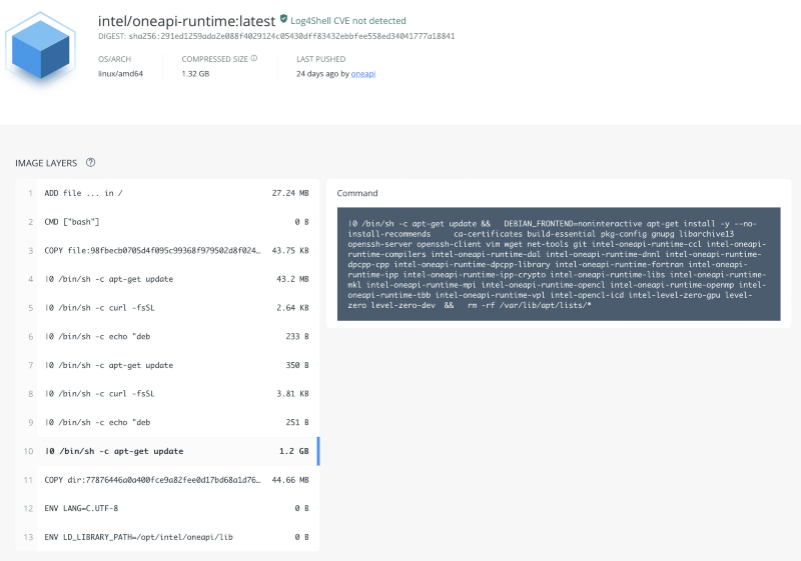The height and width of the screenshot is (561, 801).
Task: Click the 44.66 MB size value
Action: 290,480
